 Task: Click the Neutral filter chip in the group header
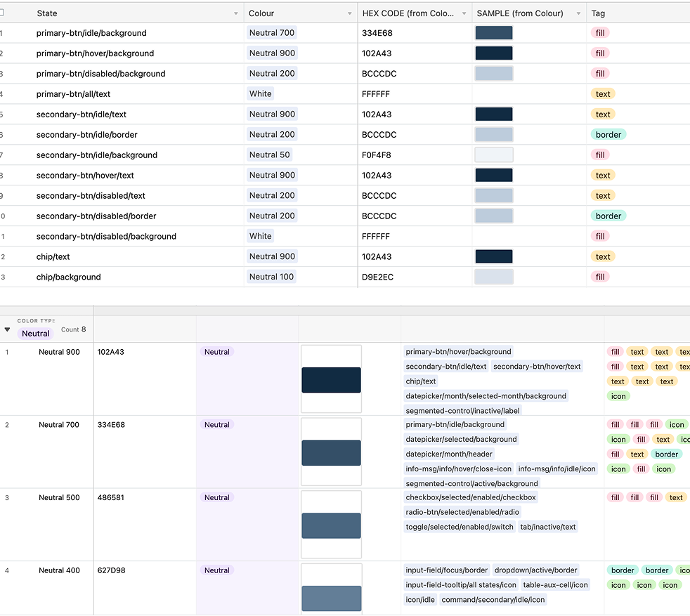click(x=35, y=333)
